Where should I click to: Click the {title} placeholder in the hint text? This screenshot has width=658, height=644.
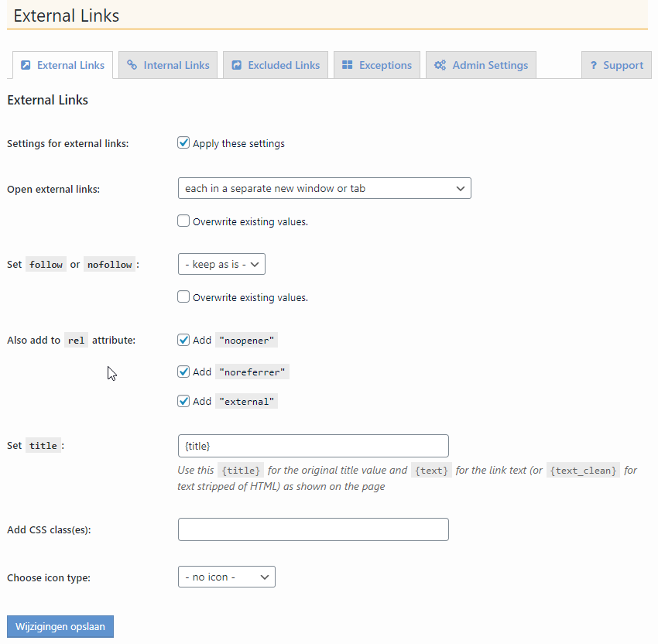click(241, 471)
